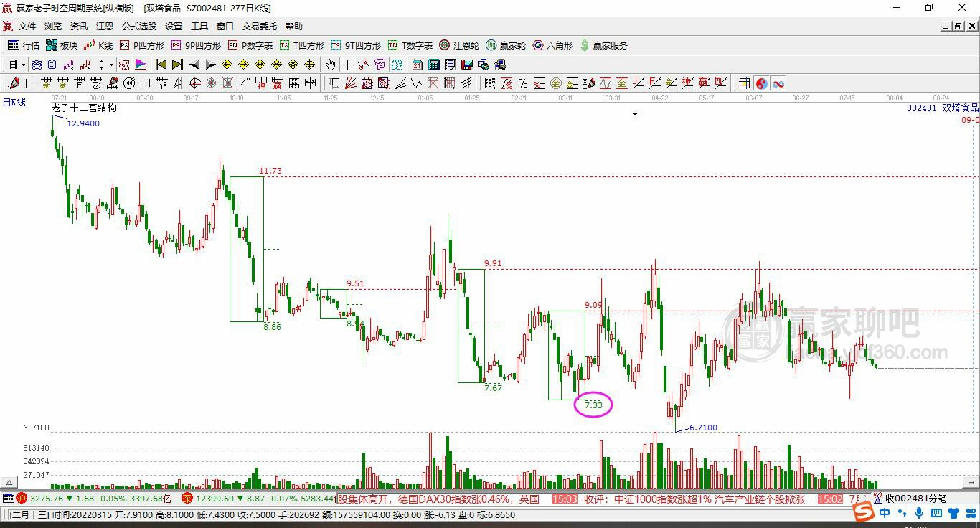This screenshot has width=980, height=528.
Task: Restore the inner chart window size button
Action: tap(958, 26)
